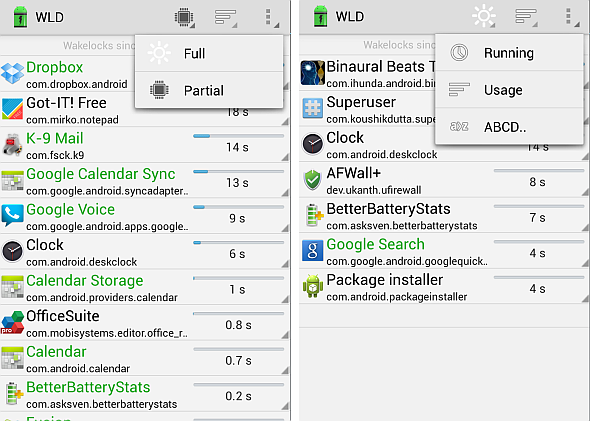The image size is (590, 421).
Task: Tap the Calendar app icon
Action: [x=12, y=358]
